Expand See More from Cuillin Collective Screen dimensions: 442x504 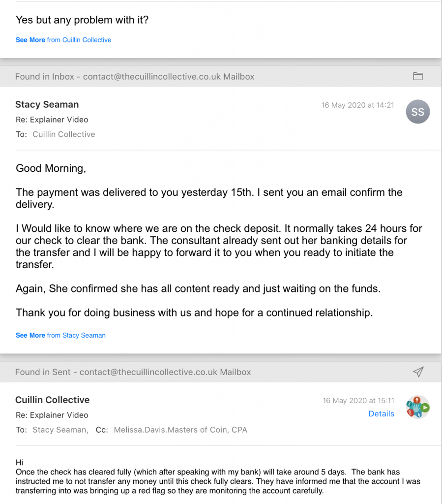pos(63,40)
